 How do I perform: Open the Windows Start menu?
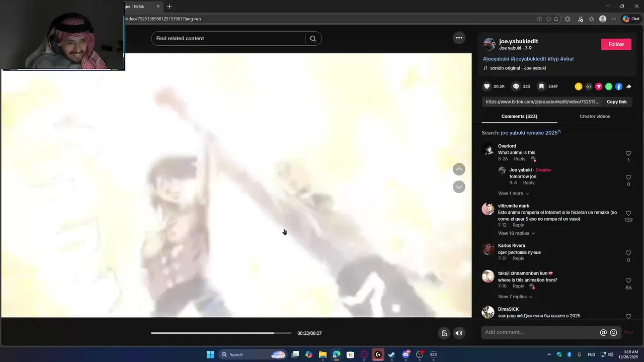(210, 354)
